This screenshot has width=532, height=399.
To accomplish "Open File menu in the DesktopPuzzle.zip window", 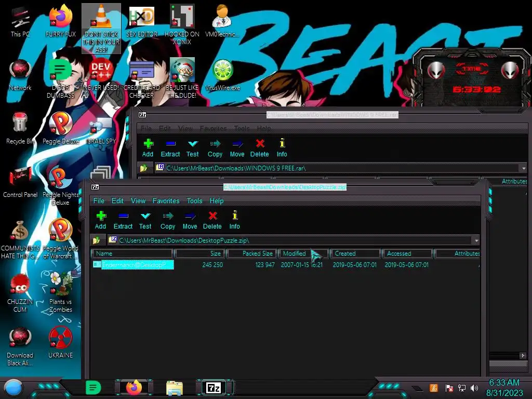I will coord(99,201).
